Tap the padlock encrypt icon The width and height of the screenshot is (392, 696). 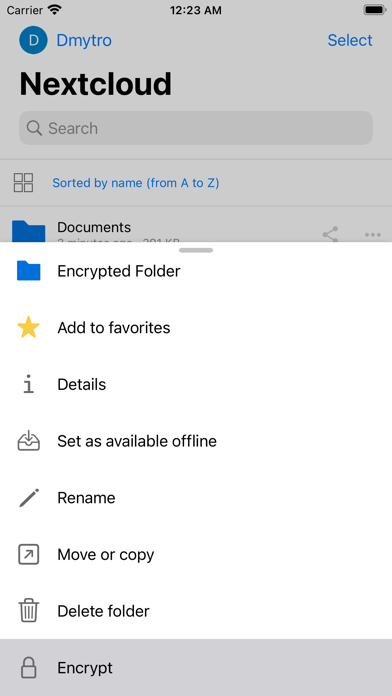click(x=29, y=668)
